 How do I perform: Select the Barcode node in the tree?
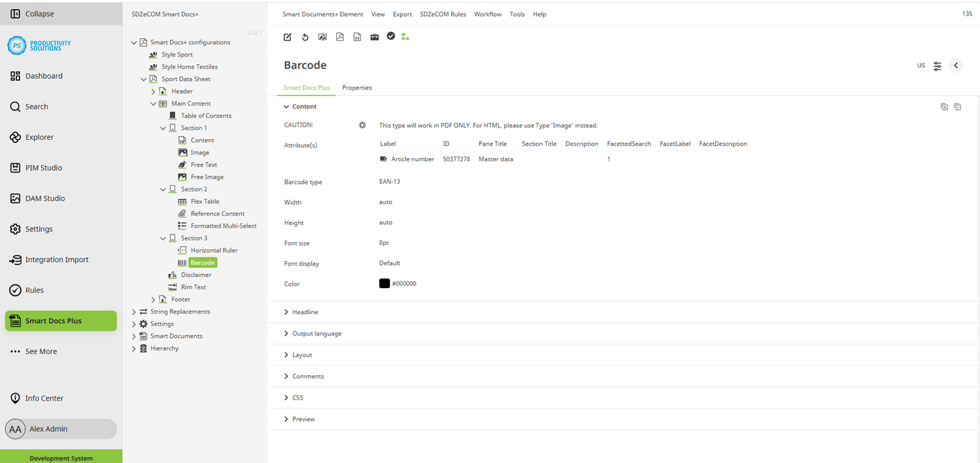(202, 262)
